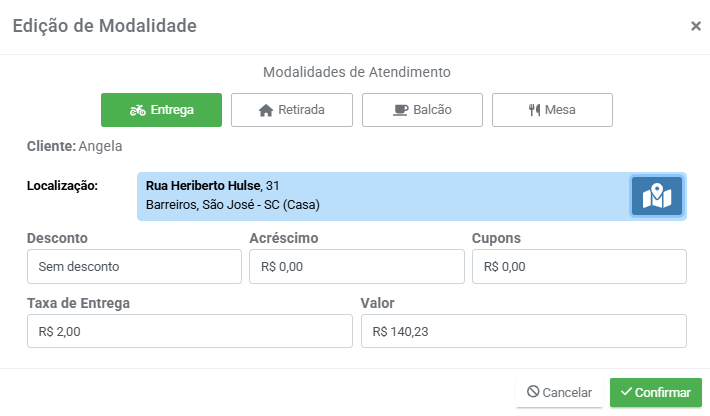The image size is (710, 416).
Task: Click the ban icon on Cancelar
Action: [x=533, y=393]
